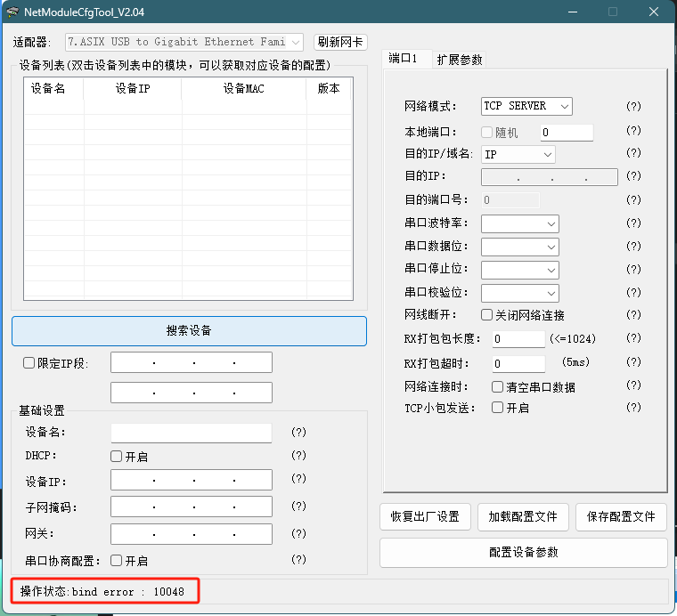Viewport: 677px width, 616px height.
Task: Open help (?) for 设备IP in 基础设置
Action: coord(298,478)
